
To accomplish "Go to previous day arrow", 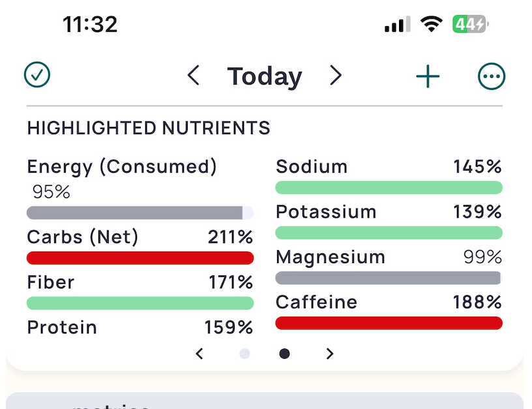I will (x=193, y=76).
